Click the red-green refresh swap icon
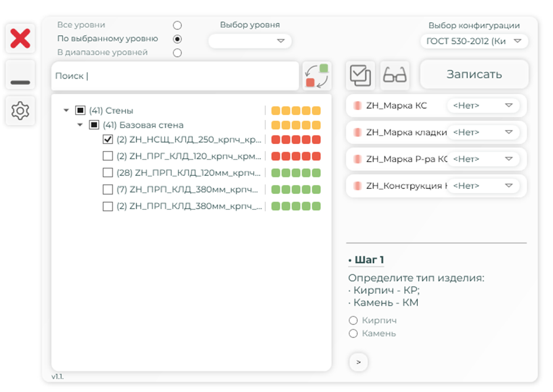 click(317, 76)
